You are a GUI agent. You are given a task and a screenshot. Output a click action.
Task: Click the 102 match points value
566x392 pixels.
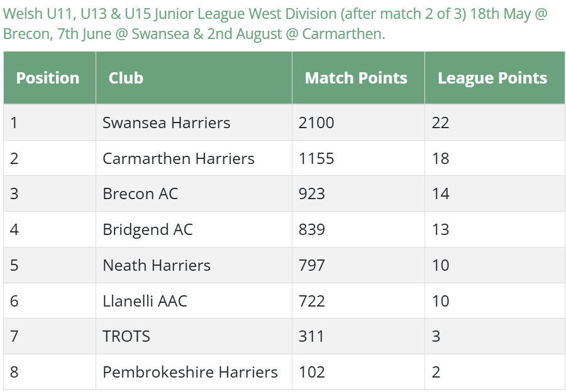pos(311,372)
